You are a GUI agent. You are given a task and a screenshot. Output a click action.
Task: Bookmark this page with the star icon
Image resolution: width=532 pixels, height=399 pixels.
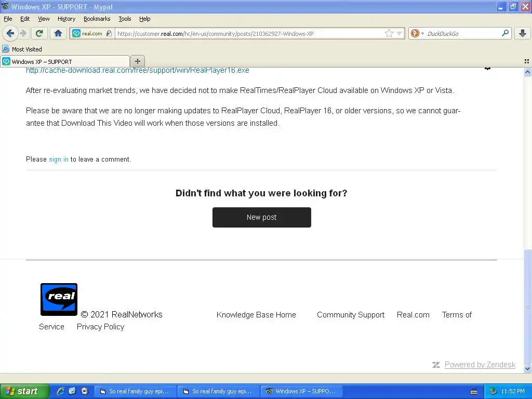[389, 33]
